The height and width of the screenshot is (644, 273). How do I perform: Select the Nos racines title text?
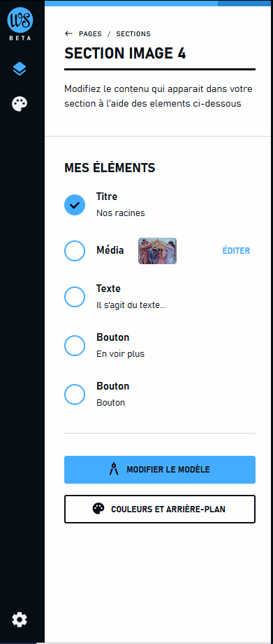(121, 213)
